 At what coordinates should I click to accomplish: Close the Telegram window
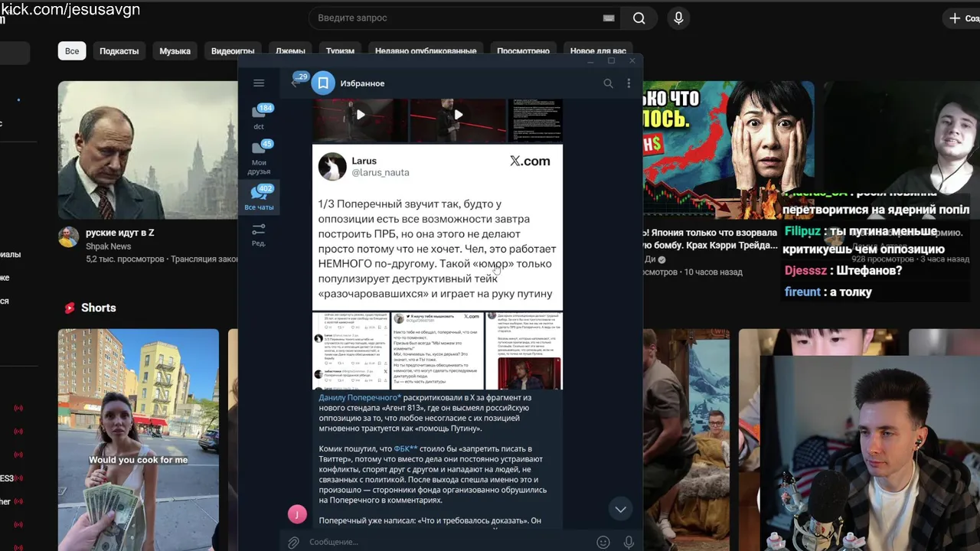tap(632, 60)
